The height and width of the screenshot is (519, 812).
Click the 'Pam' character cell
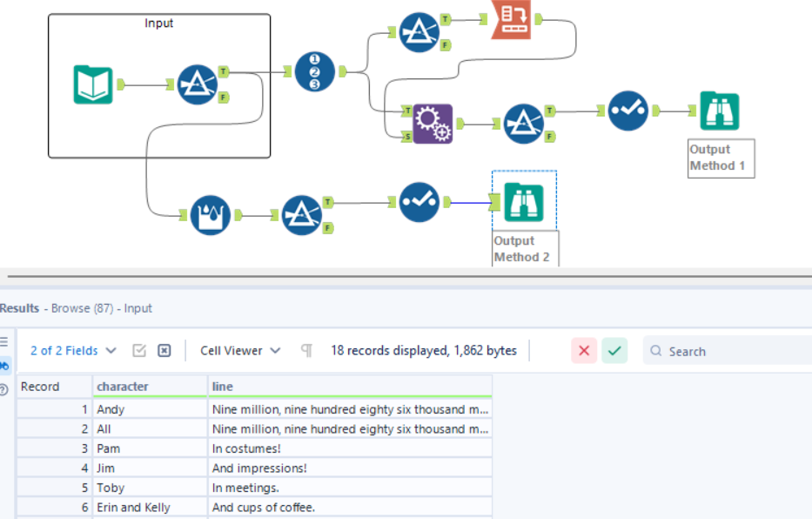151,448
